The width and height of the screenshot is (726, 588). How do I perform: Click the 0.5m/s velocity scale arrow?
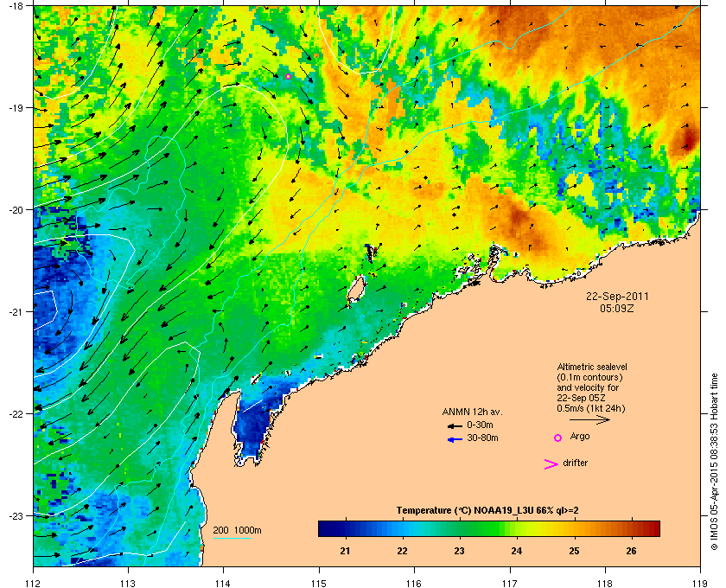click(x=589, y=420)
